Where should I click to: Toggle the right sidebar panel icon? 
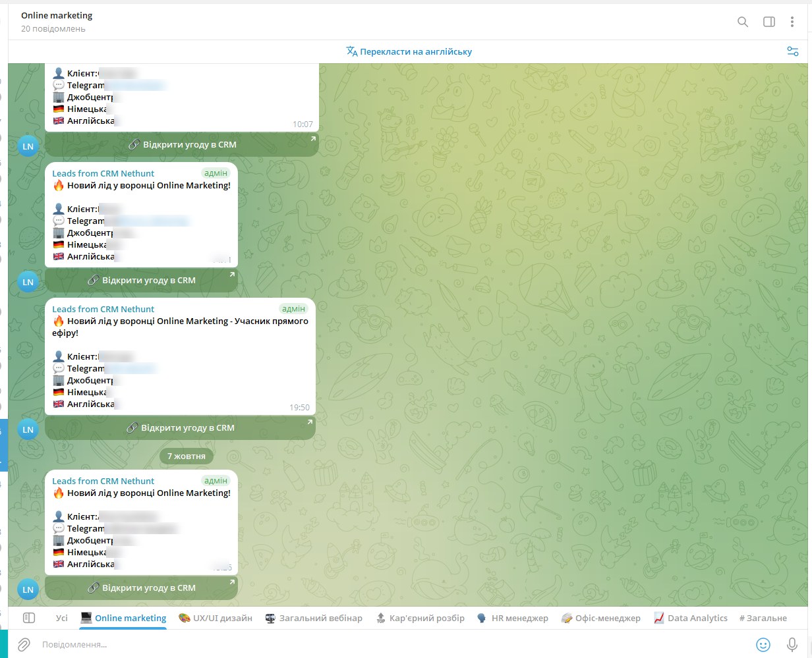(x=769, y=22)
